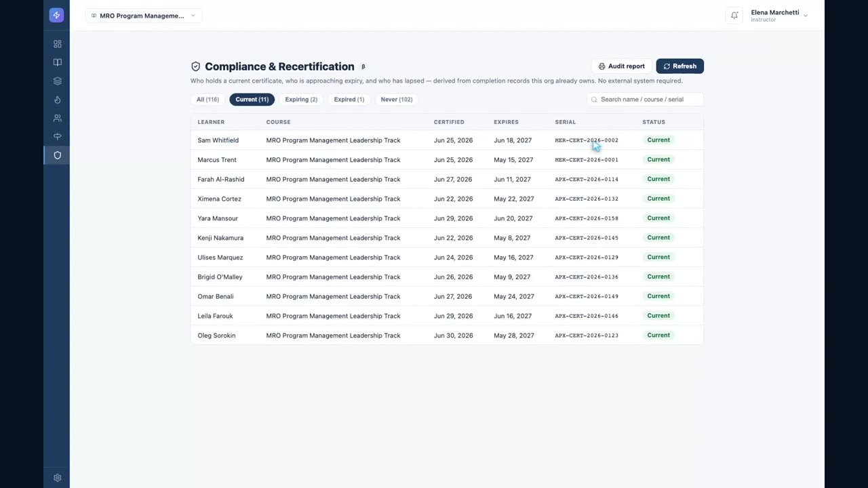Select learner Leila Farouk
This screenshot has height=488, width=868.
(x=215, y=316)
